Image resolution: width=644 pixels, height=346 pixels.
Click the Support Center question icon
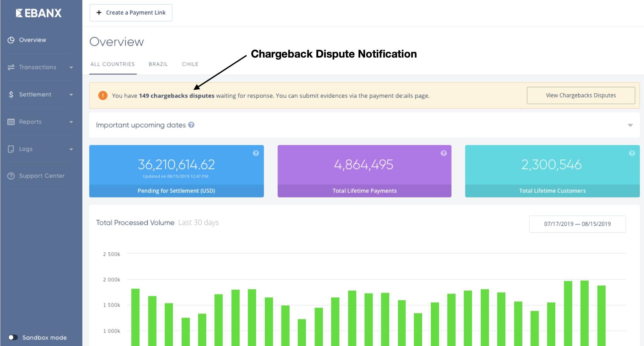point(11,176)
